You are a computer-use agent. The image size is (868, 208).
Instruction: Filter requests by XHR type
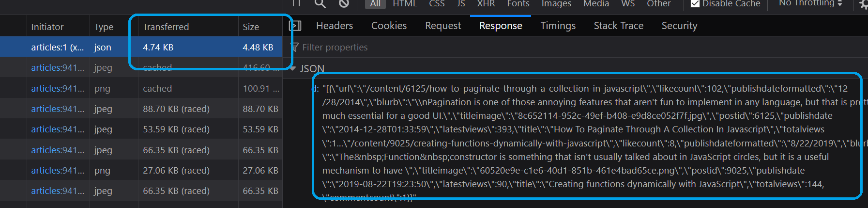pos(486,4)
